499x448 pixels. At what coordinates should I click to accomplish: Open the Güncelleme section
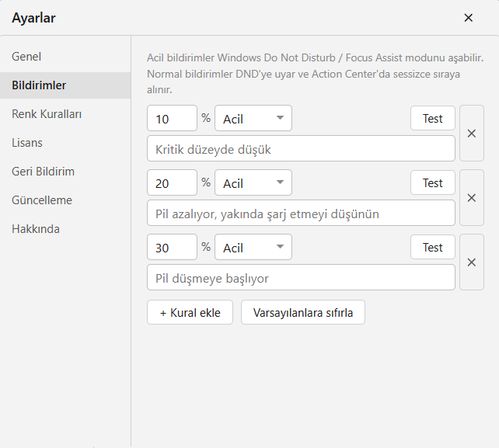pyautogui.click(x=65, y=200)
